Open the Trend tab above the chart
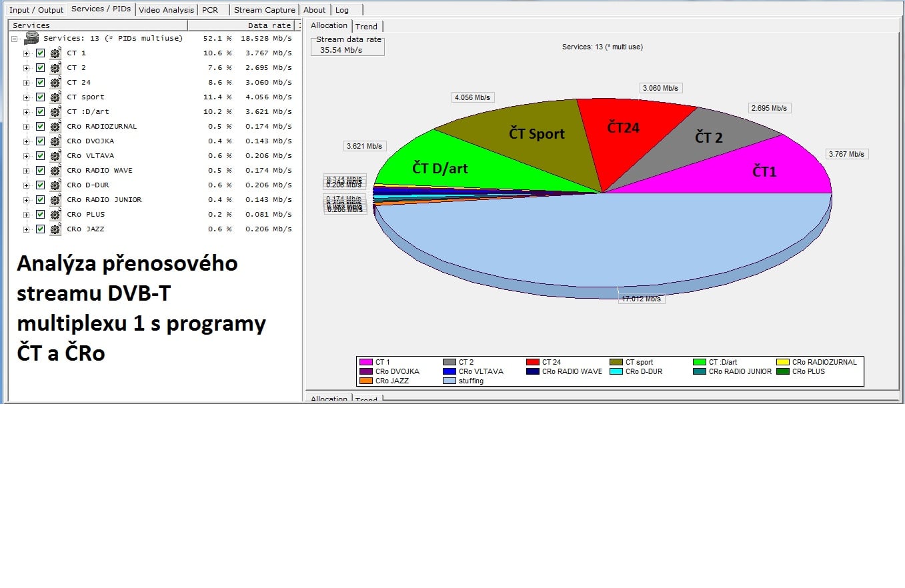 point(366,27)
